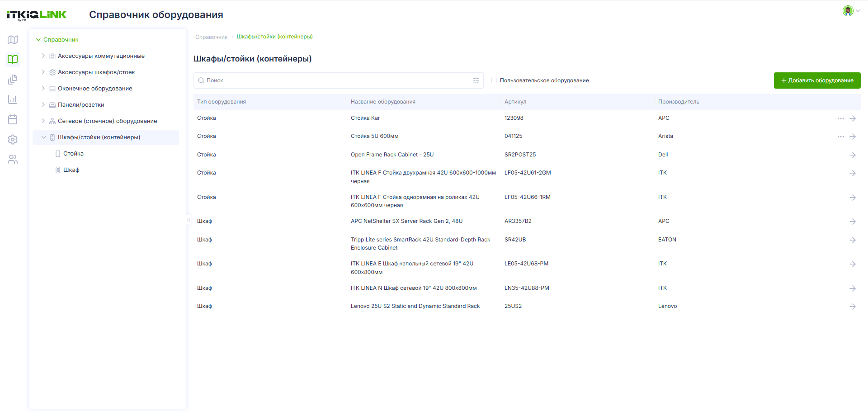Open the bar chart reports icon

click(x=13, y=99)
